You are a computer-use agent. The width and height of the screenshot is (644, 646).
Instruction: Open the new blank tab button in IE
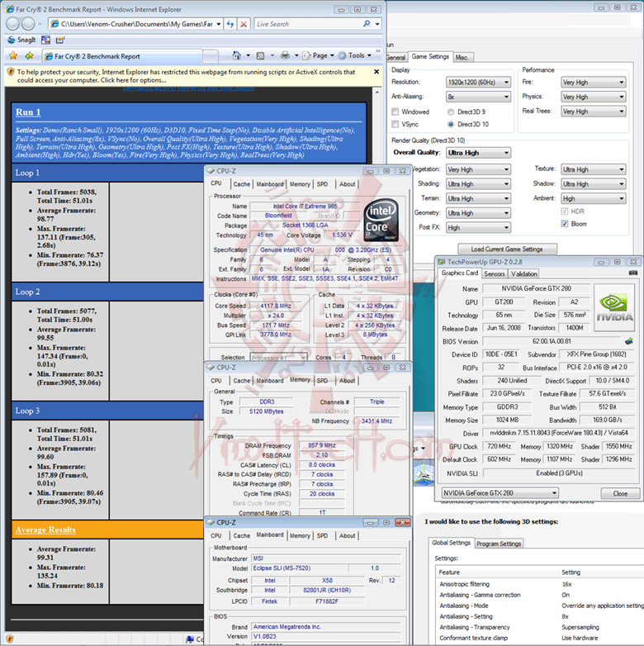click(x=211, y=56)
